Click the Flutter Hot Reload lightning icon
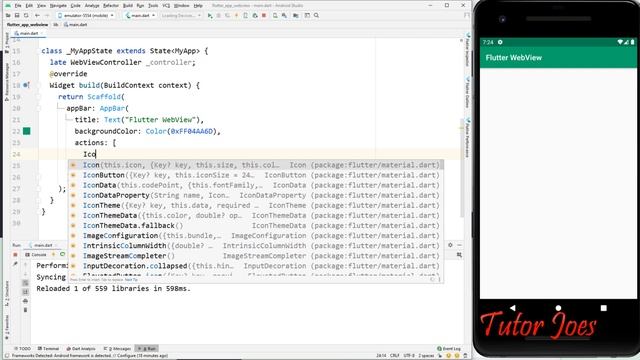640x360 pixels. point(236,16)
